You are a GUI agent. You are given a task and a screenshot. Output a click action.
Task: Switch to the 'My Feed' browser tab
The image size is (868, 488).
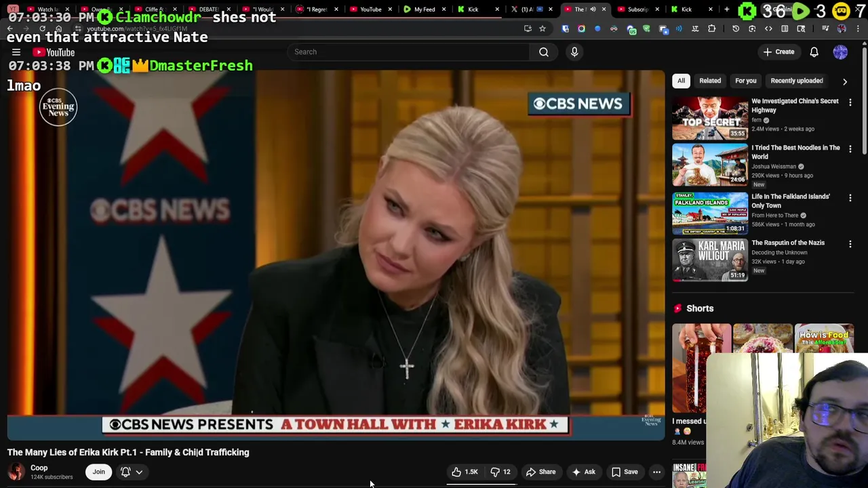click(424, 9)
